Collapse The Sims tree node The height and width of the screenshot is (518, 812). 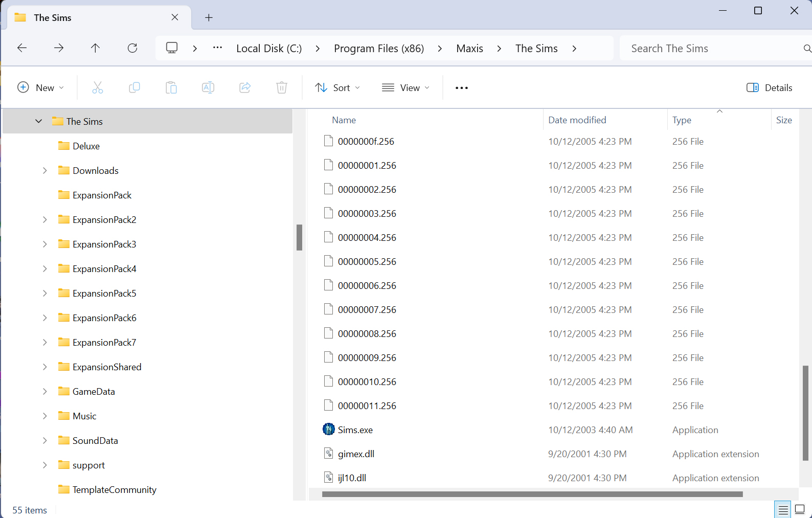click(38, 121)
